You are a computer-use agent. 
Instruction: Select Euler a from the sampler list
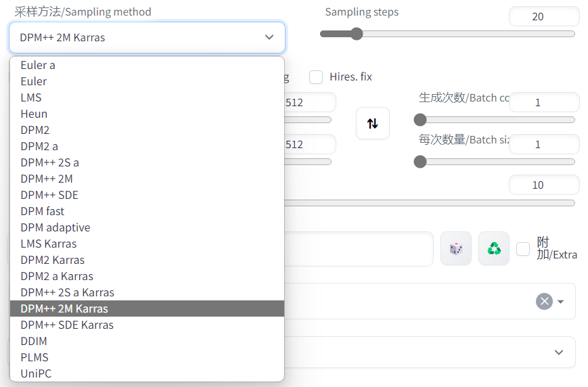coord(38,65)
